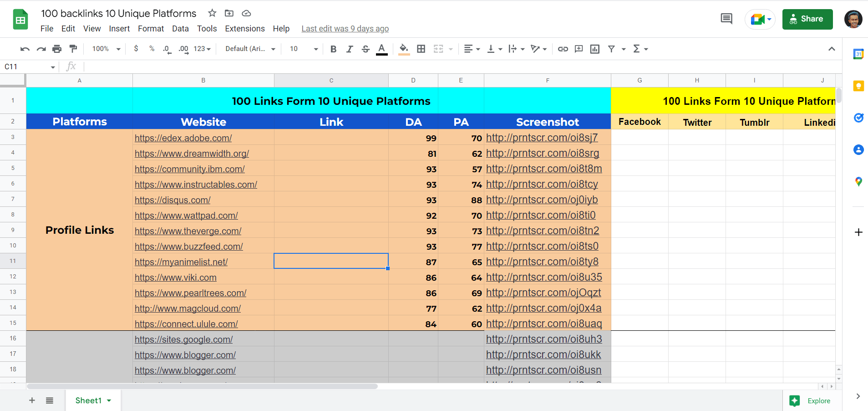Click the Undo icon
This screenshot has height=411, width=868.
point(25,49)
